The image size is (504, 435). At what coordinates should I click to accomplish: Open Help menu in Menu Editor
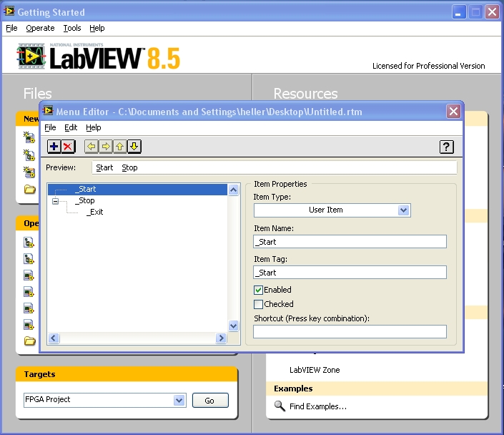[94, 127]
